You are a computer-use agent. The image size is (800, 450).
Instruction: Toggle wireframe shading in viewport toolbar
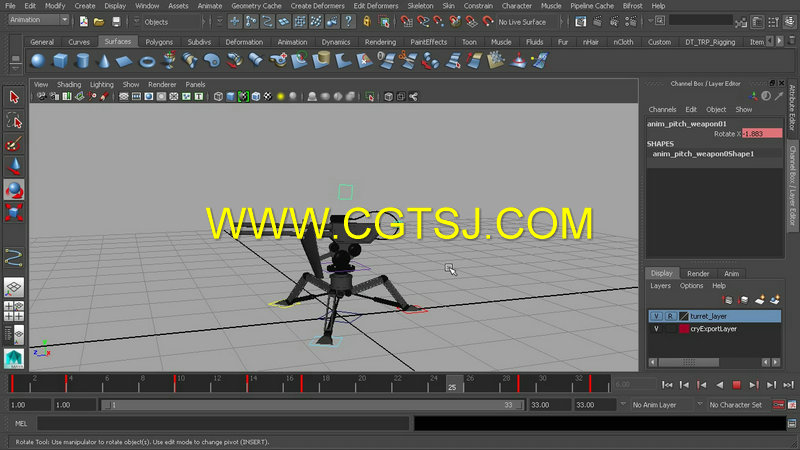218,96
